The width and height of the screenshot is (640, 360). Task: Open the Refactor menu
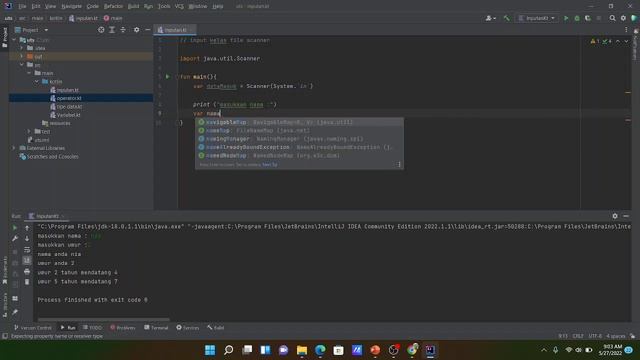click(x=113, y=6)
